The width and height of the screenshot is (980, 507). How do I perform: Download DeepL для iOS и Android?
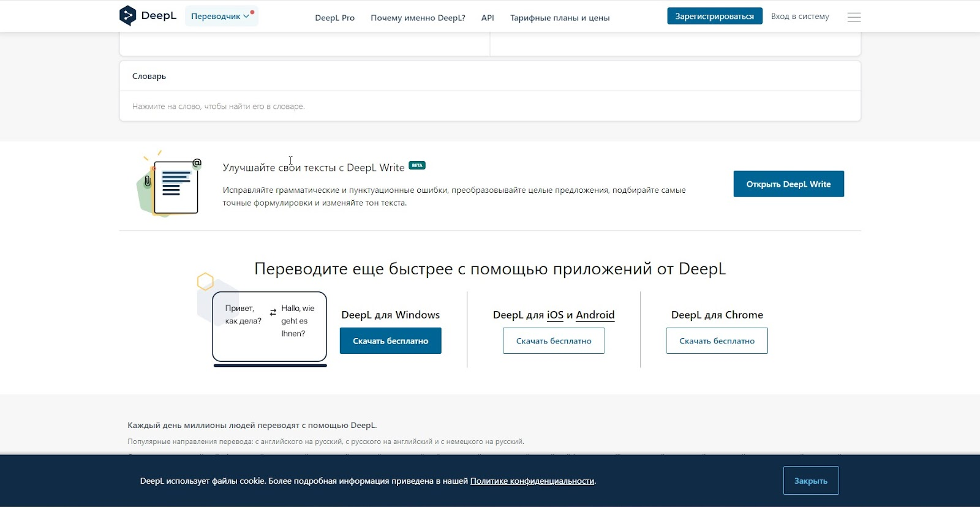pyautogui.click(x=554, y=341)
